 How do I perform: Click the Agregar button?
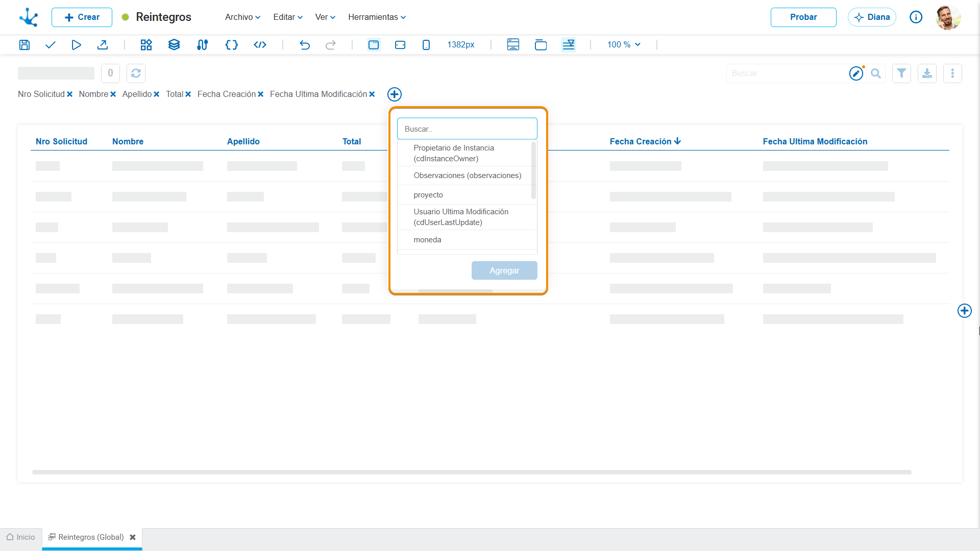pyautogui.click(x=504, y=270)
